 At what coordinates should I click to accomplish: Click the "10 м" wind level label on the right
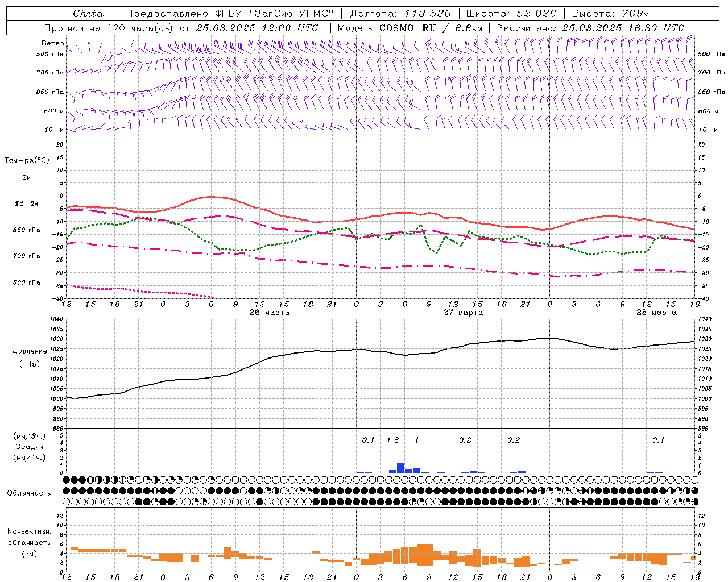coord(709,130)
